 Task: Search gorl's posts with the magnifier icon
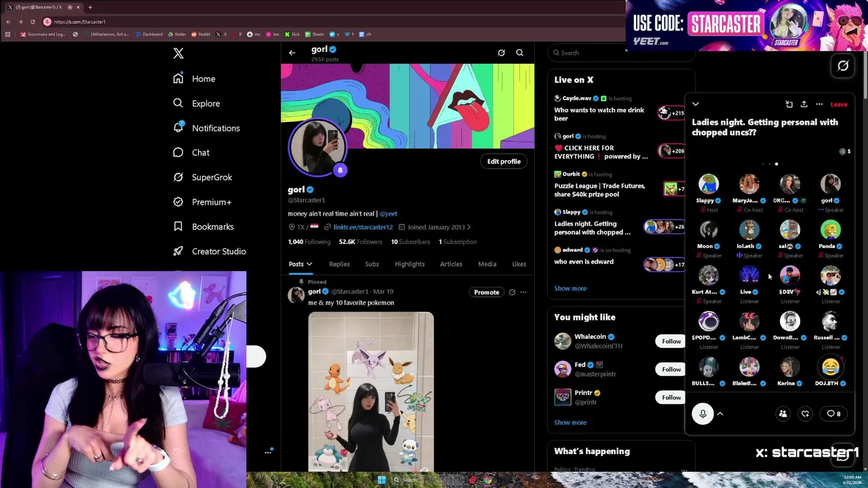(519, 53)
